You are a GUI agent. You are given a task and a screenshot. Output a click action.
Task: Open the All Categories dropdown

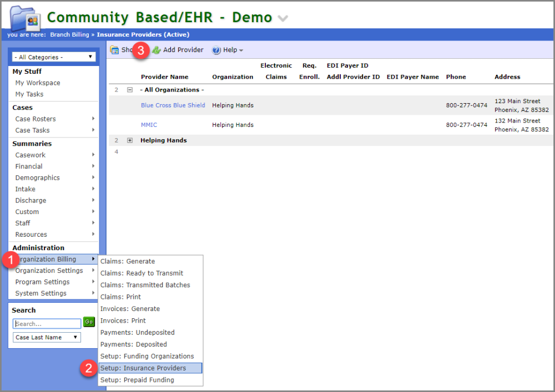click(x=54, y=57)
